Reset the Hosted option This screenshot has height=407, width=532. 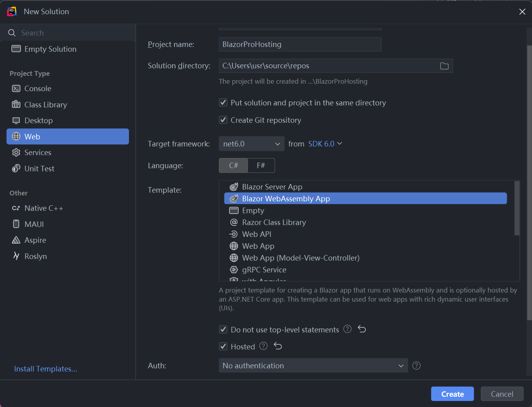coord(278,346)
